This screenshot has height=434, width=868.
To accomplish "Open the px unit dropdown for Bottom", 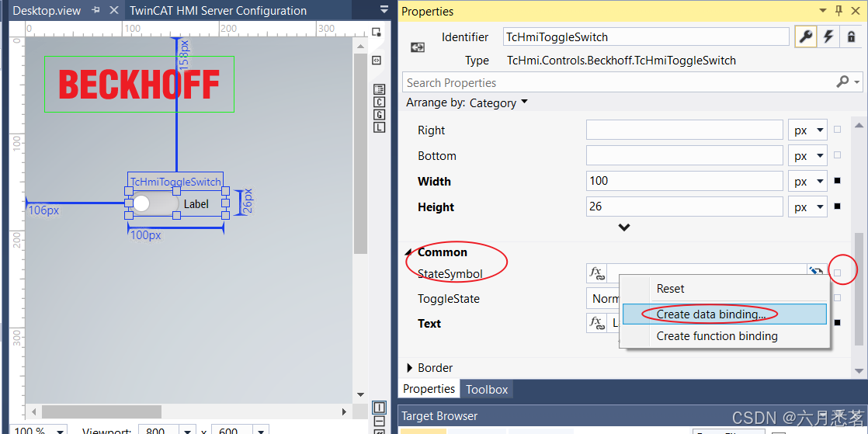I will pyautogui.click(x=807, y=155).
